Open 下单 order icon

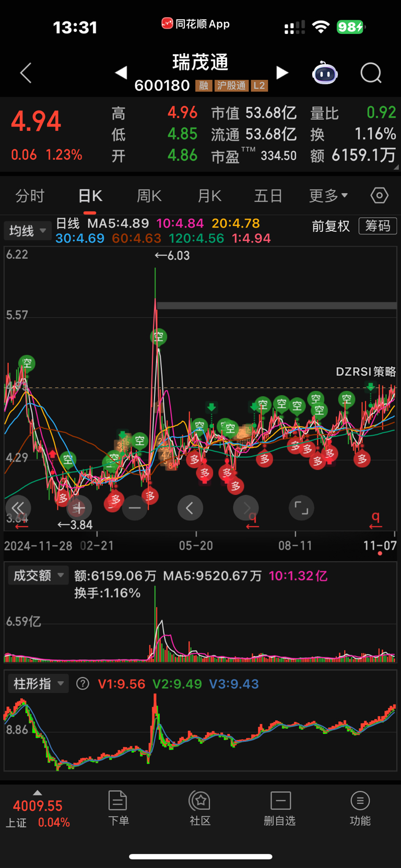click(x=118, y=808)
